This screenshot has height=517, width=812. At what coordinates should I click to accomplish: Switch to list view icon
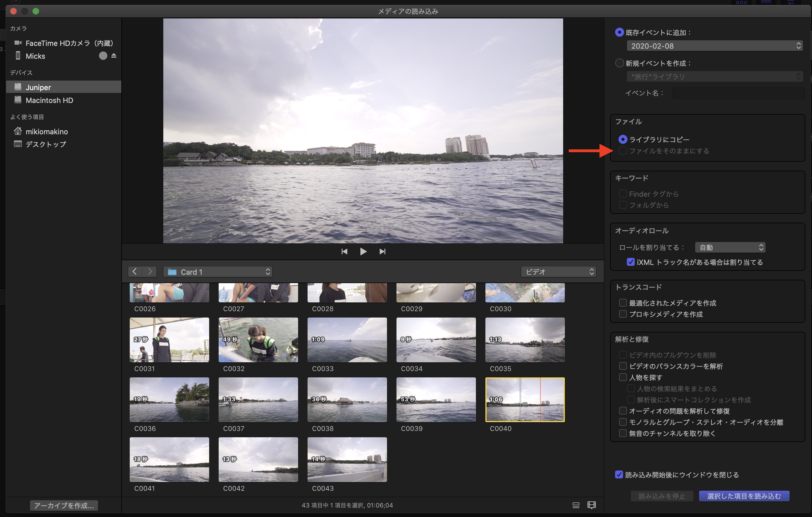click(576, 505)
